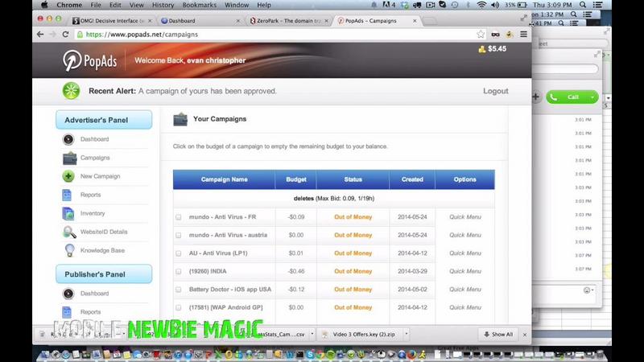644x362 pixels.
Task: Open the Inventory link in sidebar
Action: click(x=93, y=213)
